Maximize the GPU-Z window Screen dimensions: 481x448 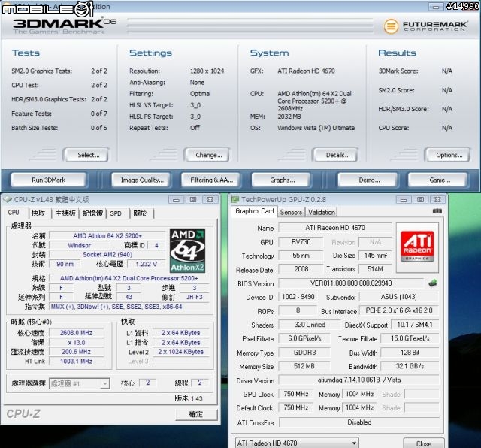pyautogui.click(x=420, y=200)
